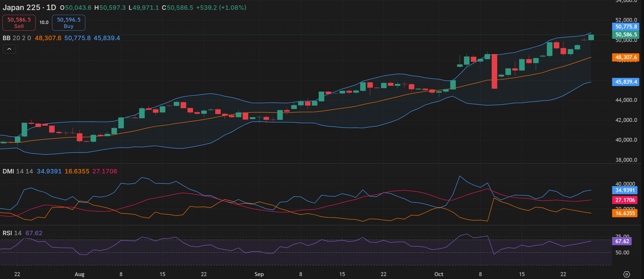
Task: Click the purple 67.62 RSI axis label
Action: (x=622, y=241)
